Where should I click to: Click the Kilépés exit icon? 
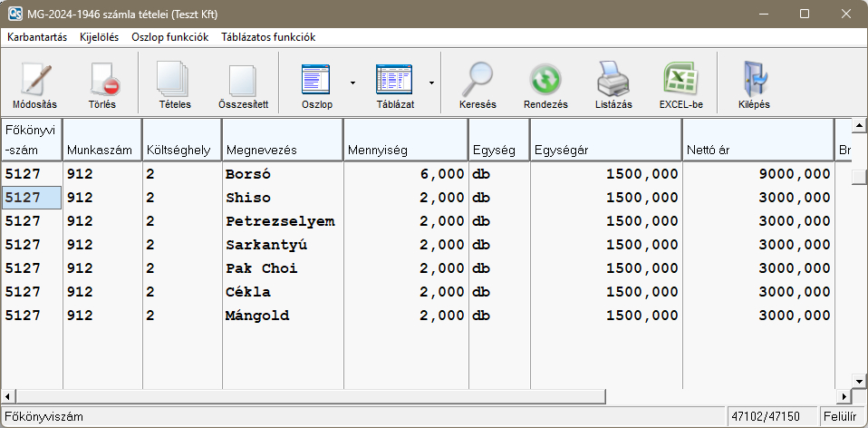[x=754, y=82]
